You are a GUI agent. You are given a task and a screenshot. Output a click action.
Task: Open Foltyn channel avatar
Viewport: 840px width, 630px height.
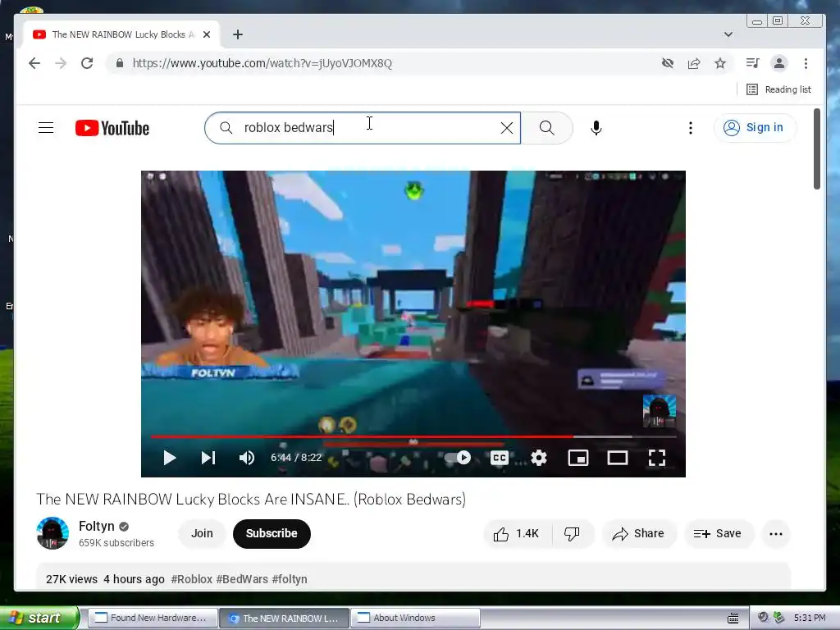coord(52,533)
